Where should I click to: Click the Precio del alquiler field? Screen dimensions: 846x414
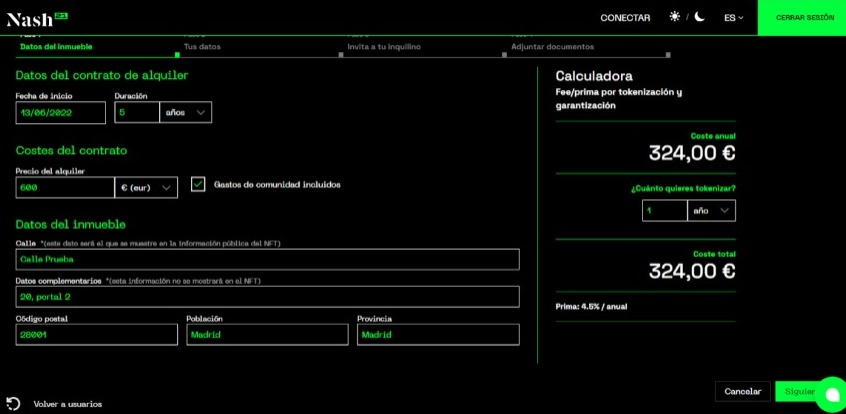coord(64,187)
